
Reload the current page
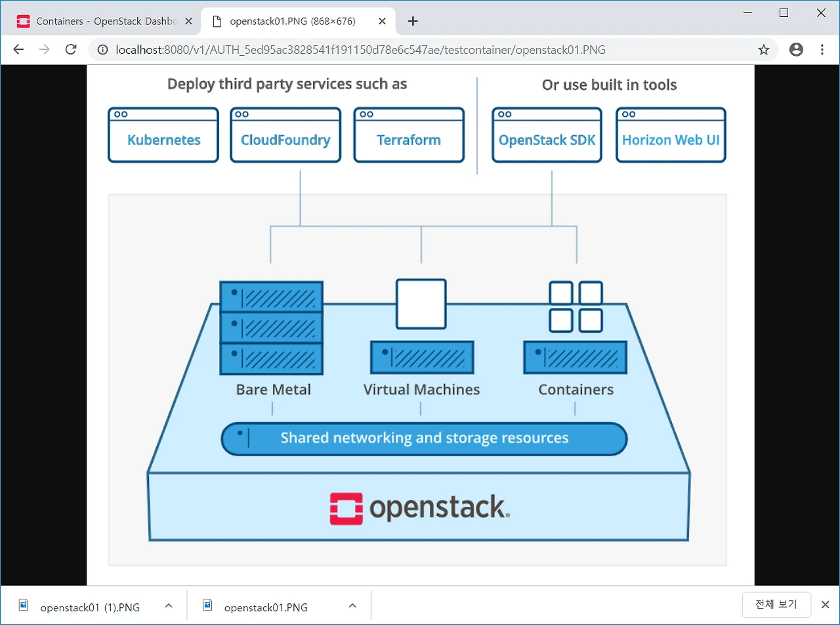[70, 50]
